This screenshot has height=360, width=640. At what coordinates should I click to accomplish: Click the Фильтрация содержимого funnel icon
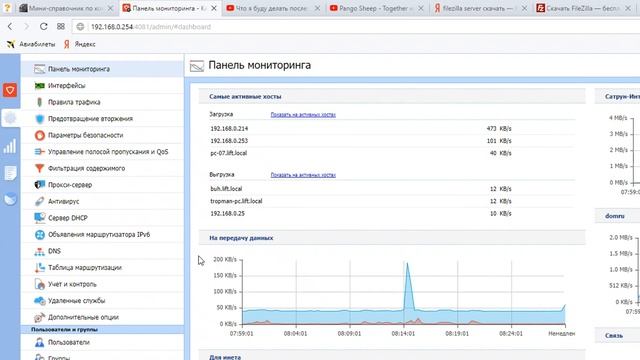click(x=40, y=168)
